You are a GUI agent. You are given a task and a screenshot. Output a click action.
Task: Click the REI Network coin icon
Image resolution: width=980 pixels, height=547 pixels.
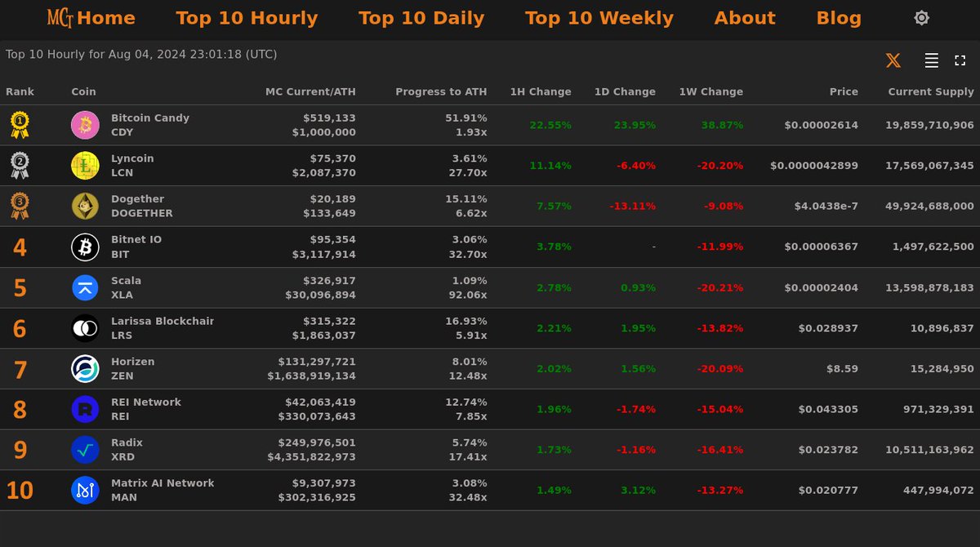[x=85, y=409]
